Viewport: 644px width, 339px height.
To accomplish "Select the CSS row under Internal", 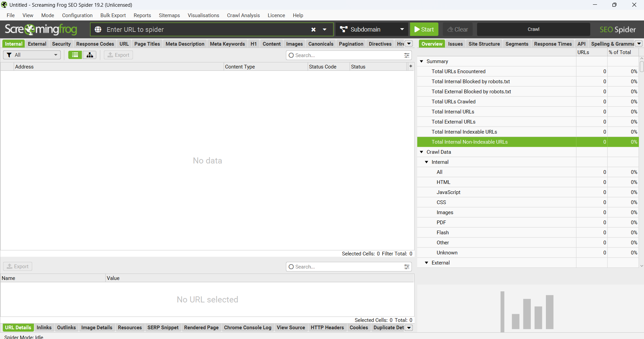I will pos(528,202).
